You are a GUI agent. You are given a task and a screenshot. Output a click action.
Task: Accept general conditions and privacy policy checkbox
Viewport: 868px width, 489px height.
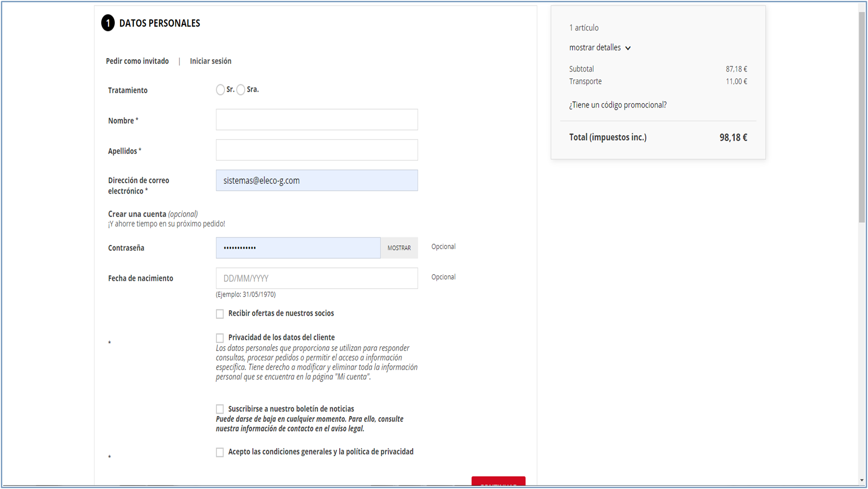[x=220, y=452]
